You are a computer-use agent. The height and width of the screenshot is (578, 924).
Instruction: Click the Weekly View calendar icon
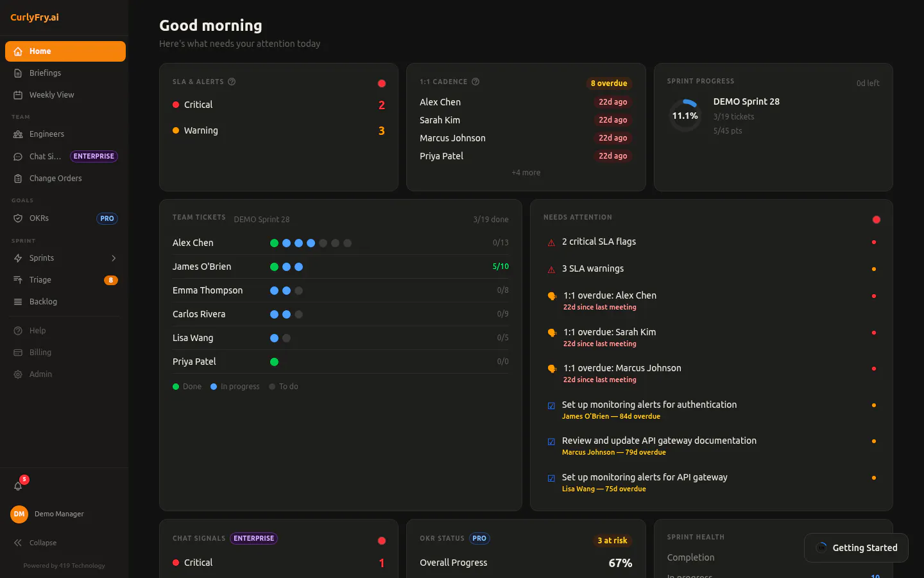tap(18, 95)
